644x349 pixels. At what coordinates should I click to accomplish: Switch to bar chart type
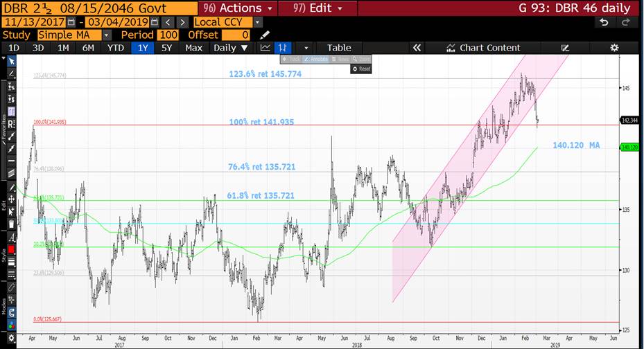282,48
